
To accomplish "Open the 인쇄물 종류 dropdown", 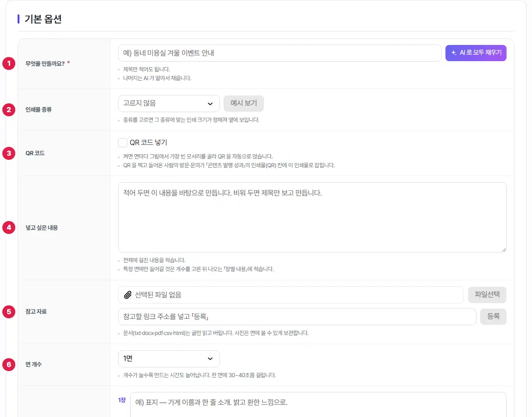I will [169, 103].
